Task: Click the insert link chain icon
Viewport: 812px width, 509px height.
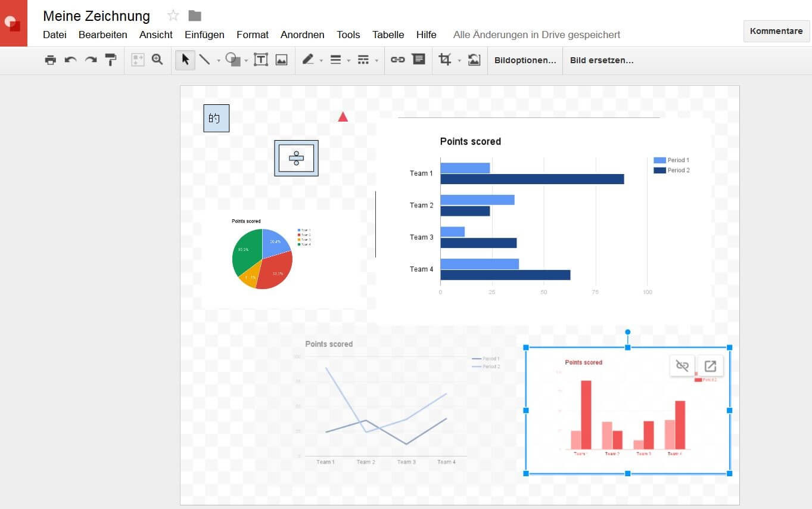Action: (397, 60)
